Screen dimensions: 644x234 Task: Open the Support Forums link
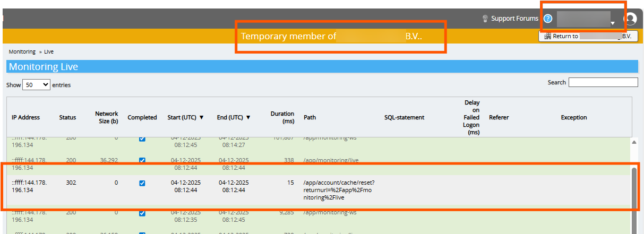pos(514,19)
